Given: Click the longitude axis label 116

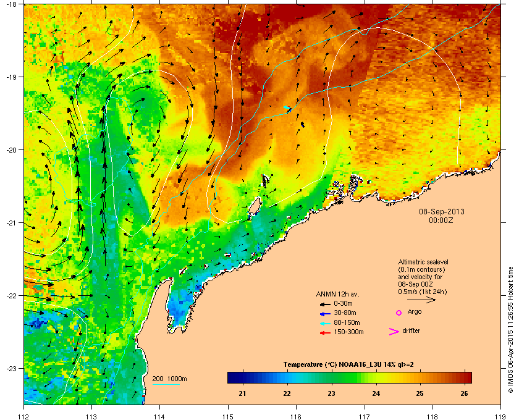Looking at the screenshot, I should tap(296, 416).
